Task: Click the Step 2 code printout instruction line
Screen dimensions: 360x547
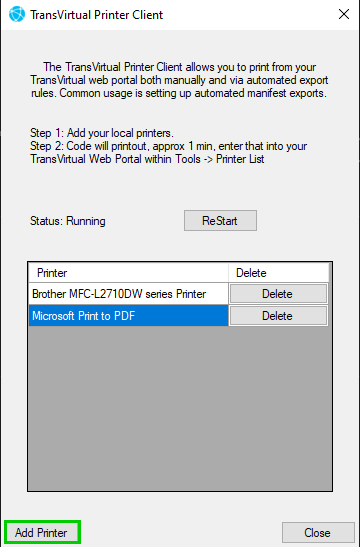Action: coord(168,146)
